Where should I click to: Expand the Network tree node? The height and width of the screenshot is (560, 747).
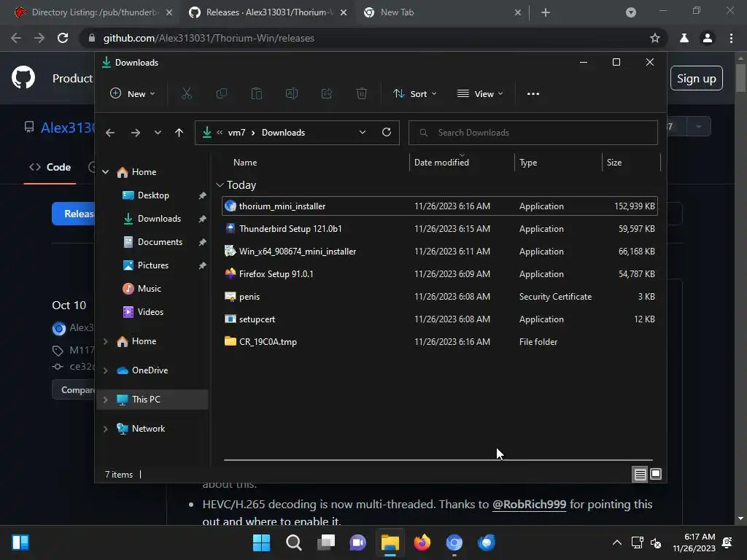click(105, 429)
